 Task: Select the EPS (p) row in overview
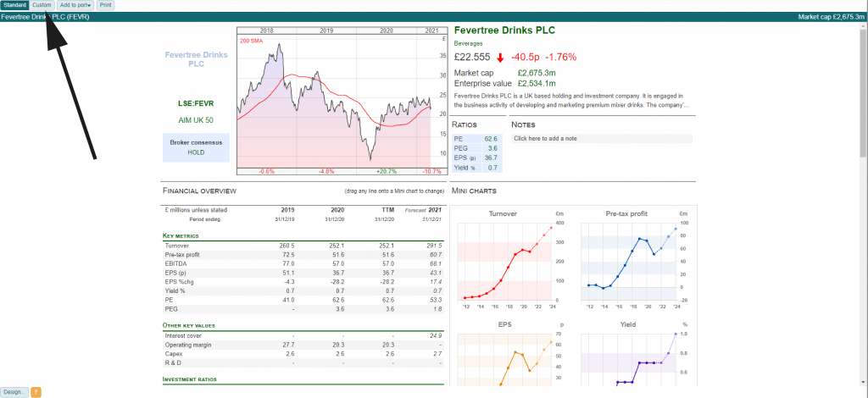[x=303, y=273]
